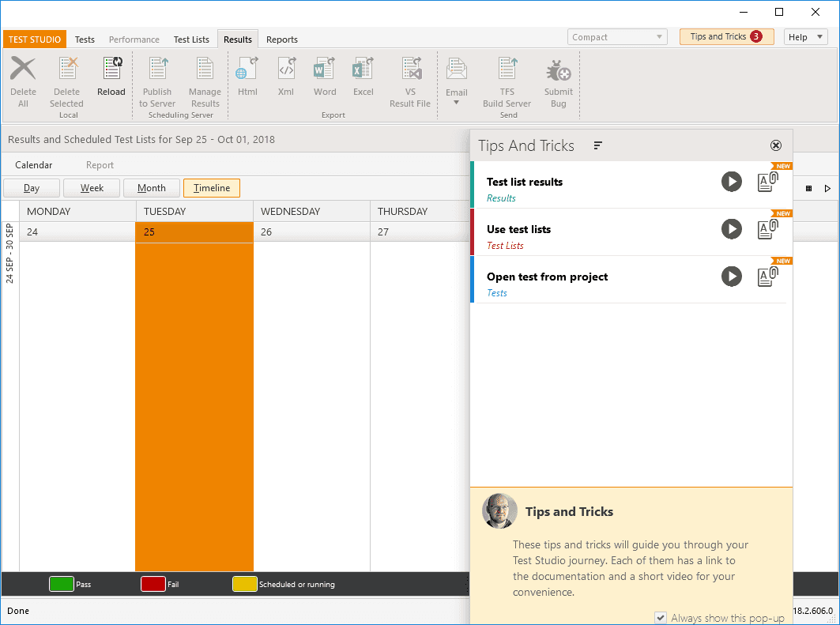The height and width of the screenshot is (625, 840).
Task: Export results to Word
Action: (324, 69)
